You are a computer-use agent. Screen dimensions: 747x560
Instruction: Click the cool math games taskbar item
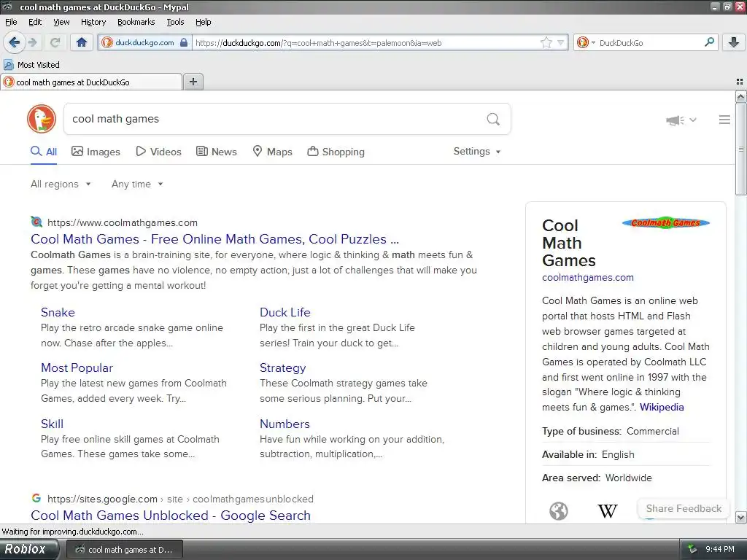tap(123, 550)
